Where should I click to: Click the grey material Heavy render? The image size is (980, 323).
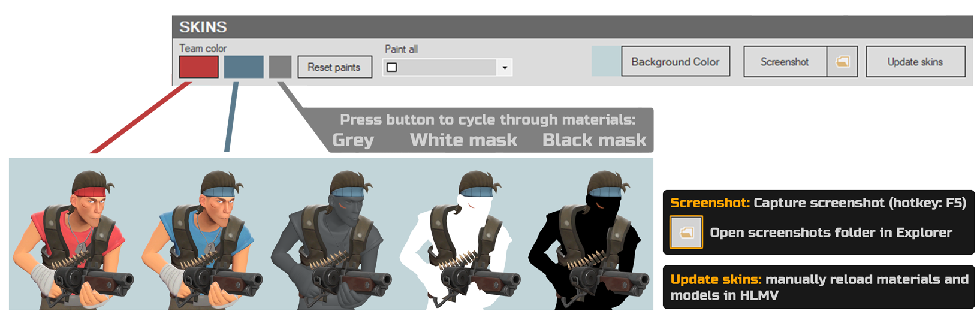click(331, 240)
